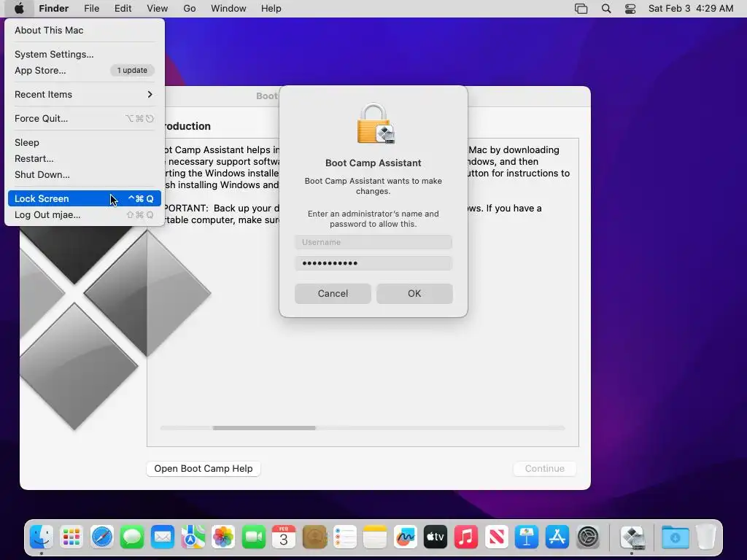Image resolution: width=747 pixels, height=560 pixels.
Task: Open System Settings... from Apple menu
Action: (x=85, y=54)
